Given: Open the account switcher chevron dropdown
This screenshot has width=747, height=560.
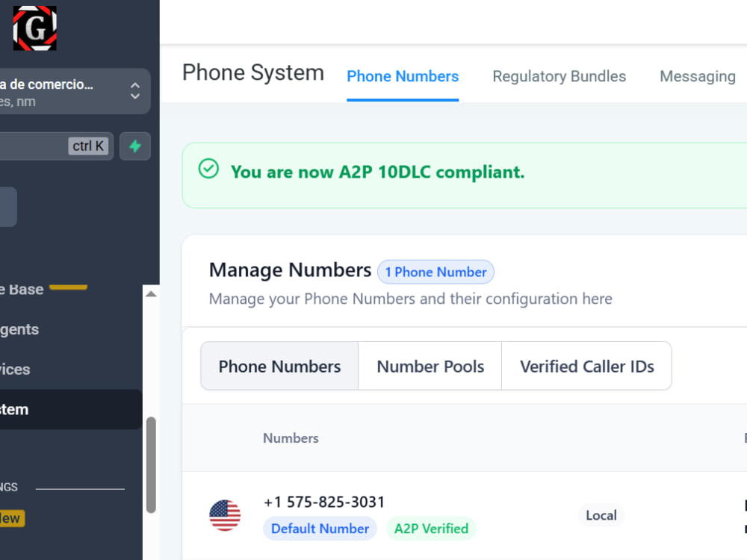Looking at the screenshot, I should point(135,90).
